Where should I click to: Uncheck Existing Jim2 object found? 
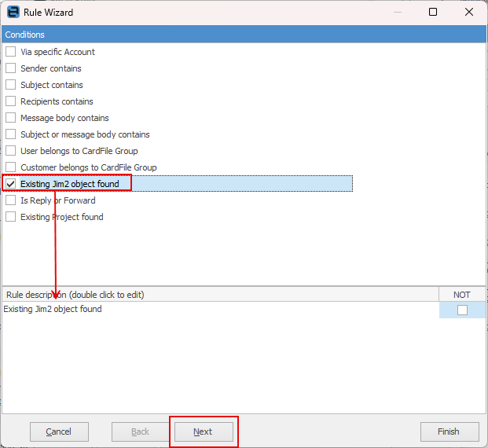(x=10, y=184)
